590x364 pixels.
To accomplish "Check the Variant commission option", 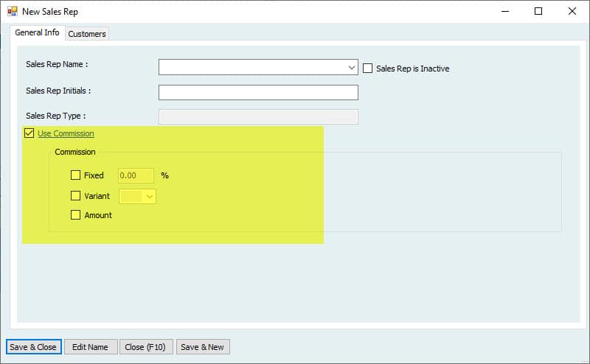I will (75, 196).
